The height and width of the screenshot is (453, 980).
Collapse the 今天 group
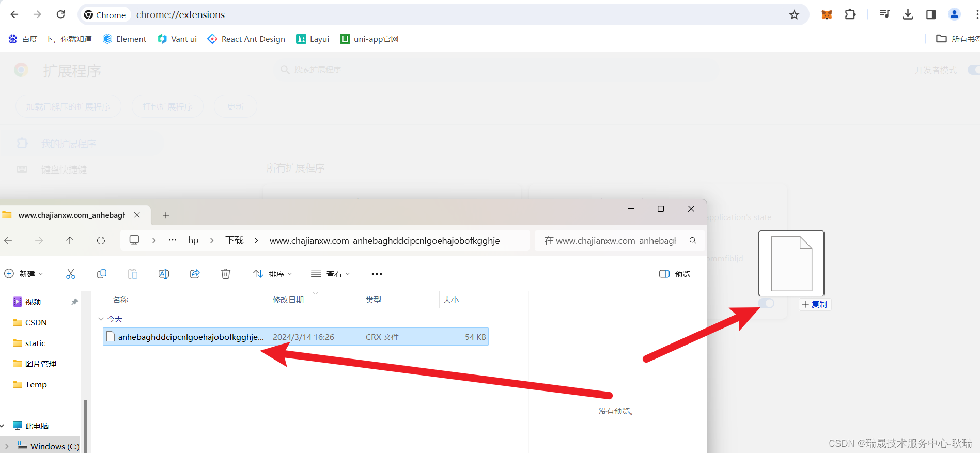101,319
